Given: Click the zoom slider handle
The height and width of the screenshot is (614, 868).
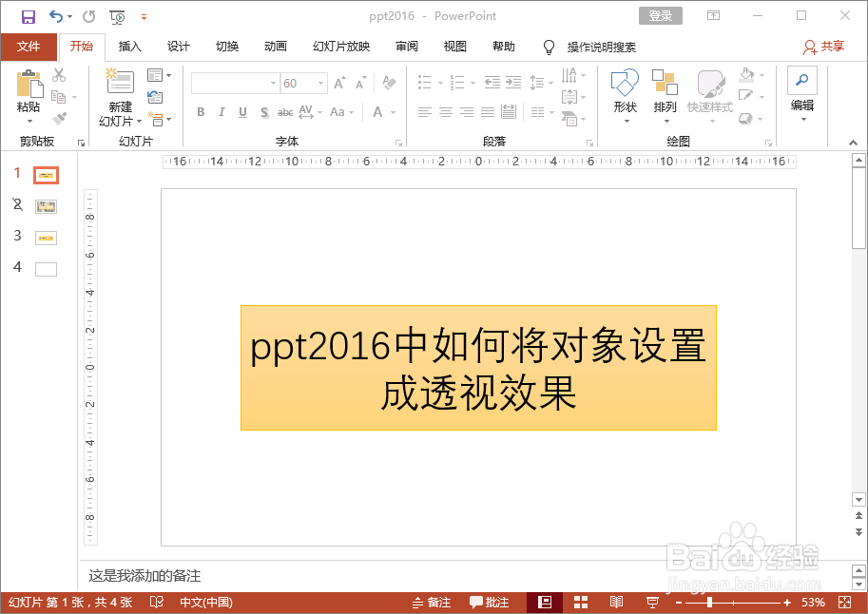Looking at the screenshot, I should pos(709,602).
